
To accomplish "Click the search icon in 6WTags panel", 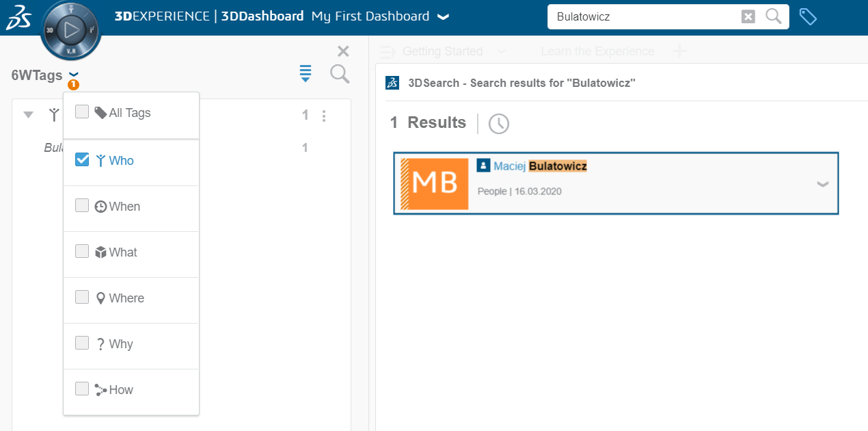I will 340,74.
